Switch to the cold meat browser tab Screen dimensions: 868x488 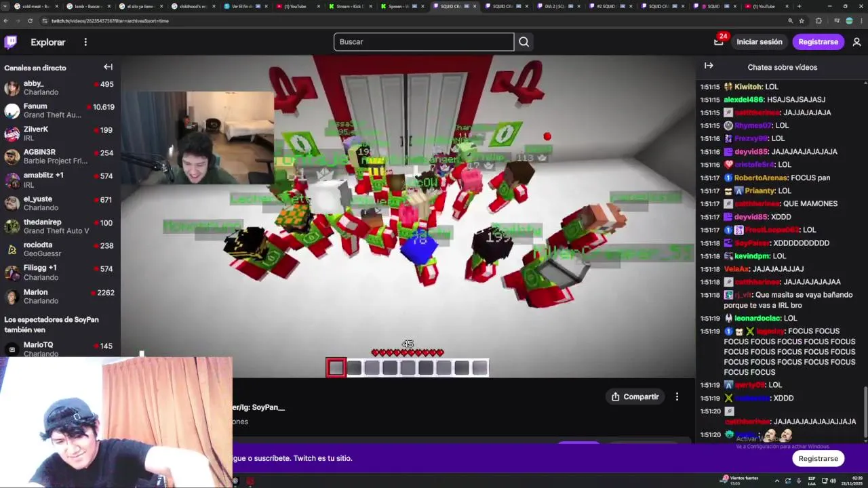pos(36,6)
